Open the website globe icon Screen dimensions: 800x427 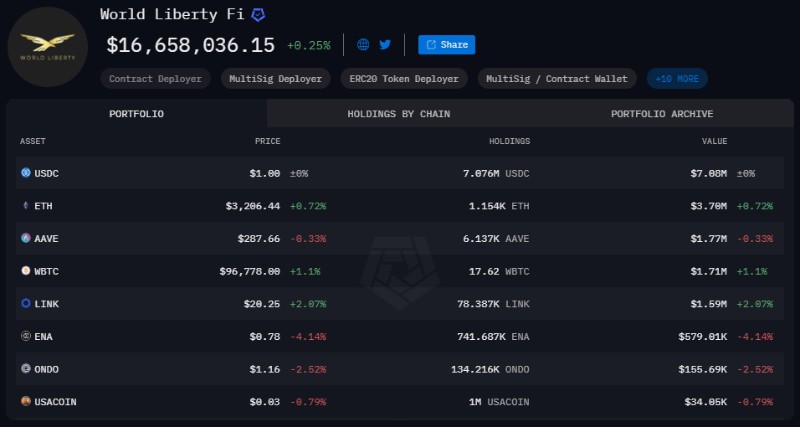[x=363, y=44]
